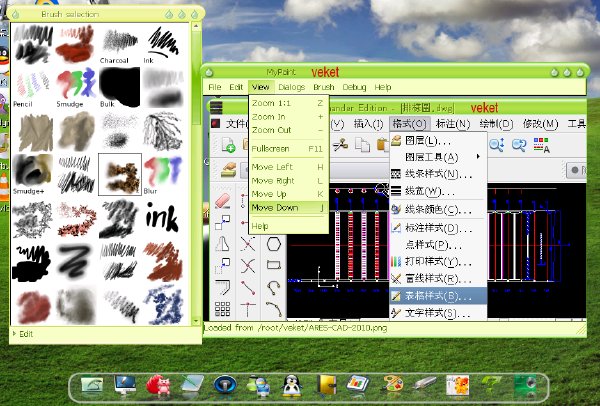Image resolution: width=600 pixels, height=406 pixels.
Task: Expand 图层工具(A) submenu arrow entry
Action: [x=438, y=157]
